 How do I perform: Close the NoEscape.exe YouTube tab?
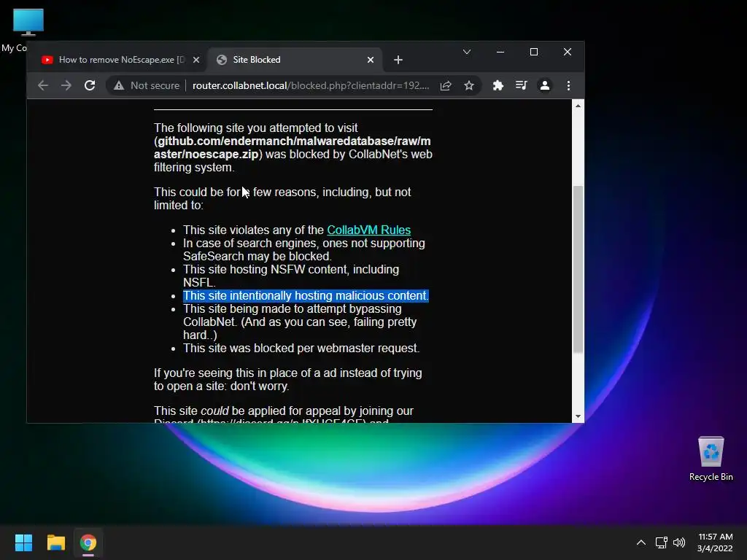click(x=196, y=60)
